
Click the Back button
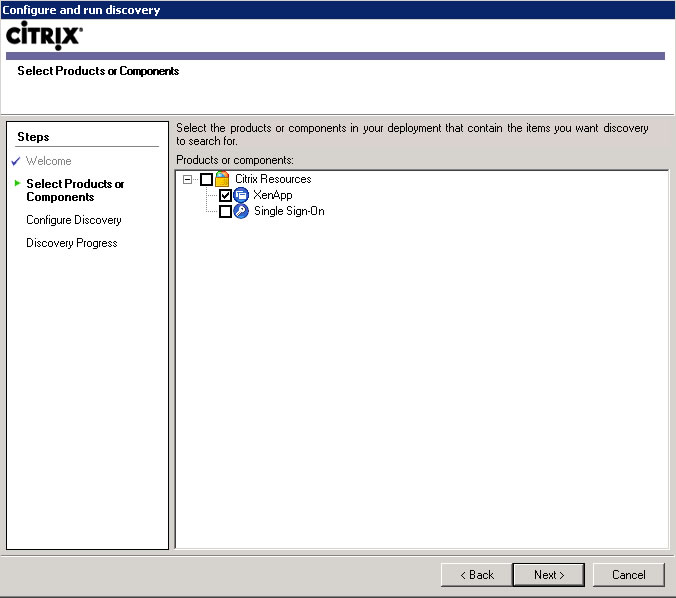tap(476, 575)
